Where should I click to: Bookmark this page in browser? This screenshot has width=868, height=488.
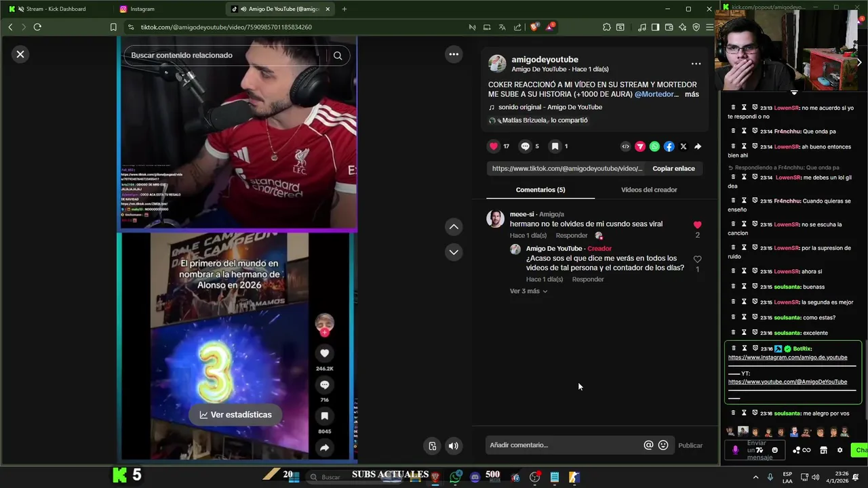pyautogui.click(x=113, y=27)
